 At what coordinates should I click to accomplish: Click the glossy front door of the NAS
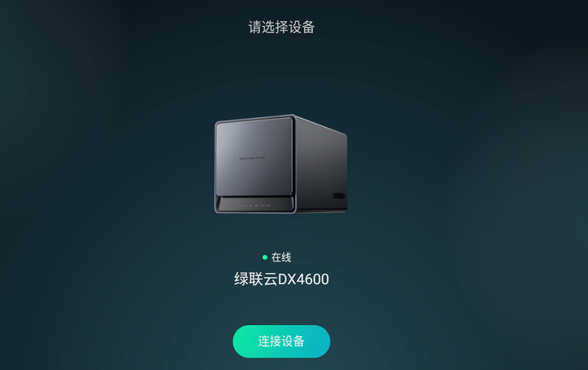coord(254,157)
